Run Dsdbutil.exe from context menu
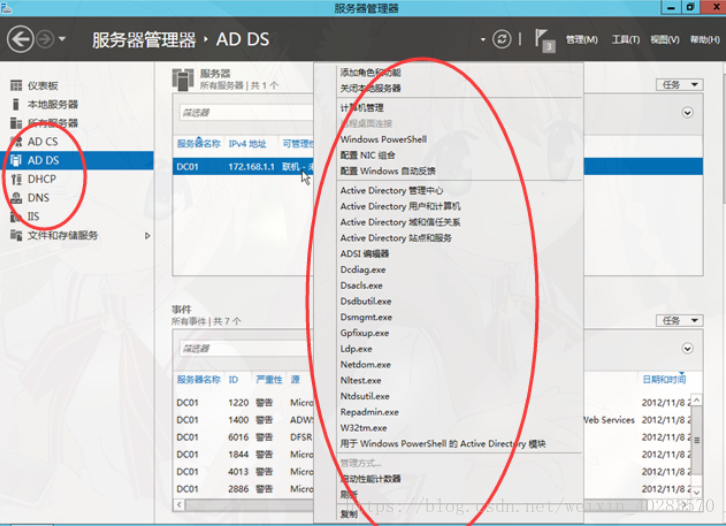This screenshot has height=526, width=726. (366, 301)
